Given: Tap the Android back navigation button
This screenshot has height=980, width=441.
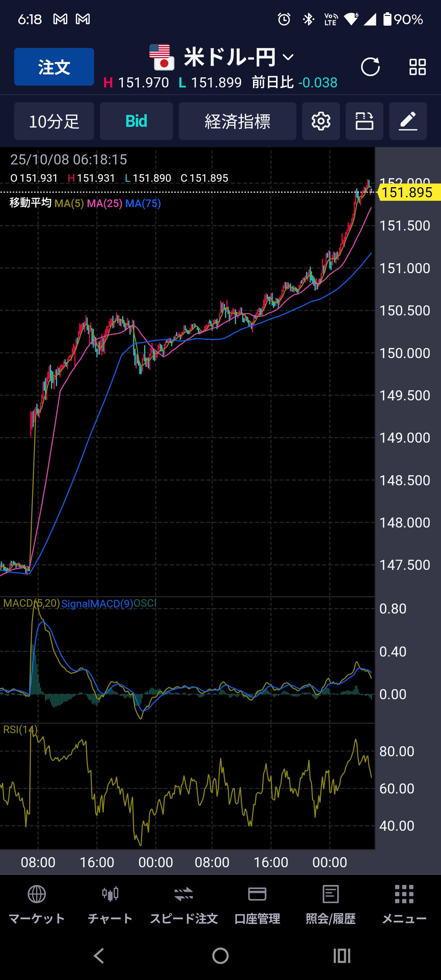Looking at the screenshot, I should [99, 955].
